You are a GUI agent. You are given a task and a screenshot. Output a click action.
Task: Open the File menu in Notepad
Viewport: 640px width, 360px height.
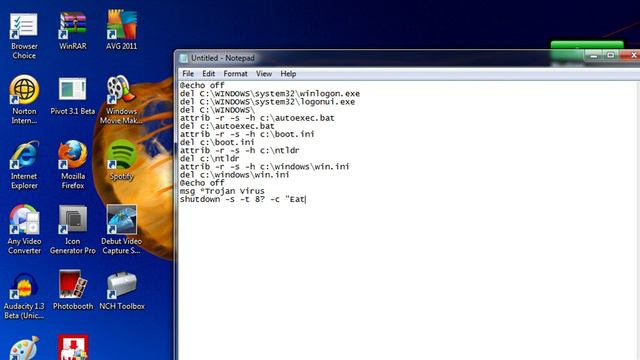tap(188, 74)
